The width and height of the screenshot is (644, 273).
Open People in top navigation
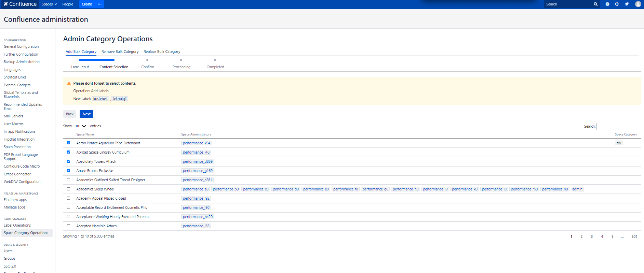pyautogui.click(x=68, y=4)
